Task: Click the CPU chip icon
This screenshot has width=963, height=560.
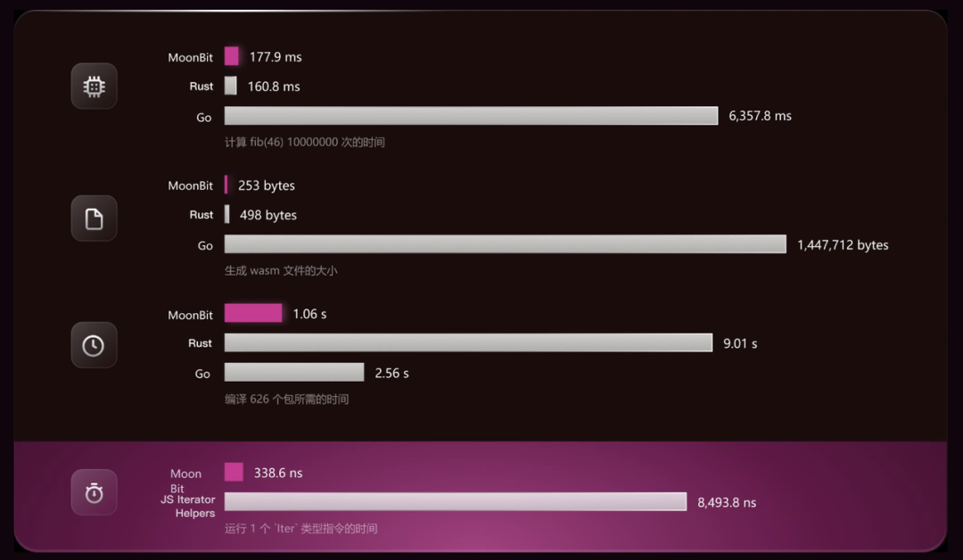Action: [94, 86]
